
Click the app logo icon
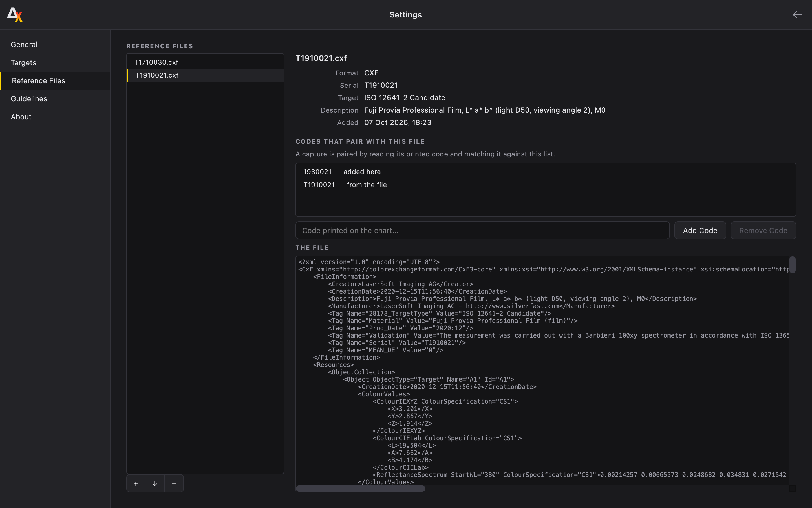pos(15,14)
